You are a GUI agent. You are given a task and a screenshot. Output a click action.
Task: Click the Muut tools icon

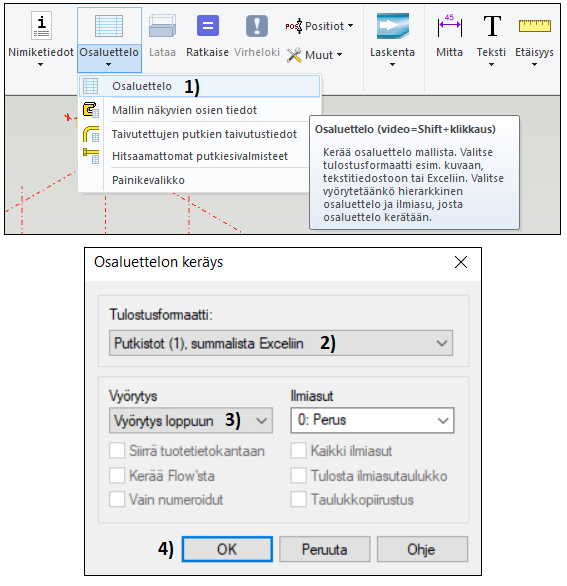(294, 55)
